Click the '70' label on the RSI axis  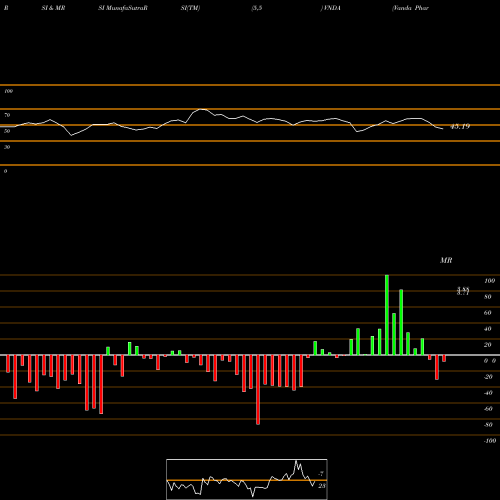point(7,115)
